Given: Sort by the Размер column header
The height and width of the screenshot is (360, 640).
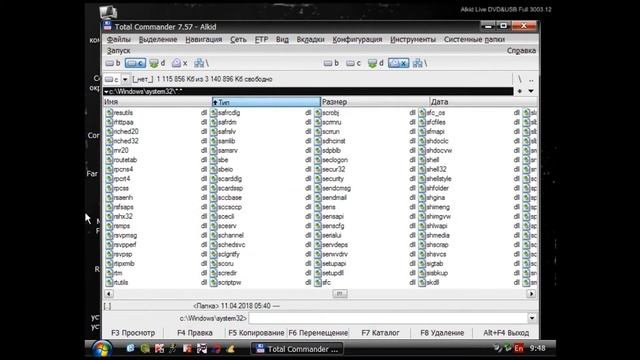Looking at the screenshot, I should point(375,102).
